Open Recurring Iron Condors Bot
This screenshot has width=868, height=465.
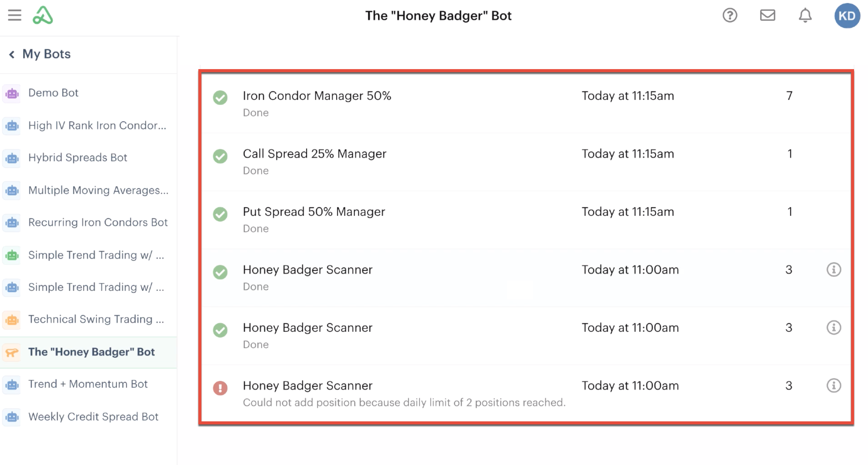click(x=98, y=222)
